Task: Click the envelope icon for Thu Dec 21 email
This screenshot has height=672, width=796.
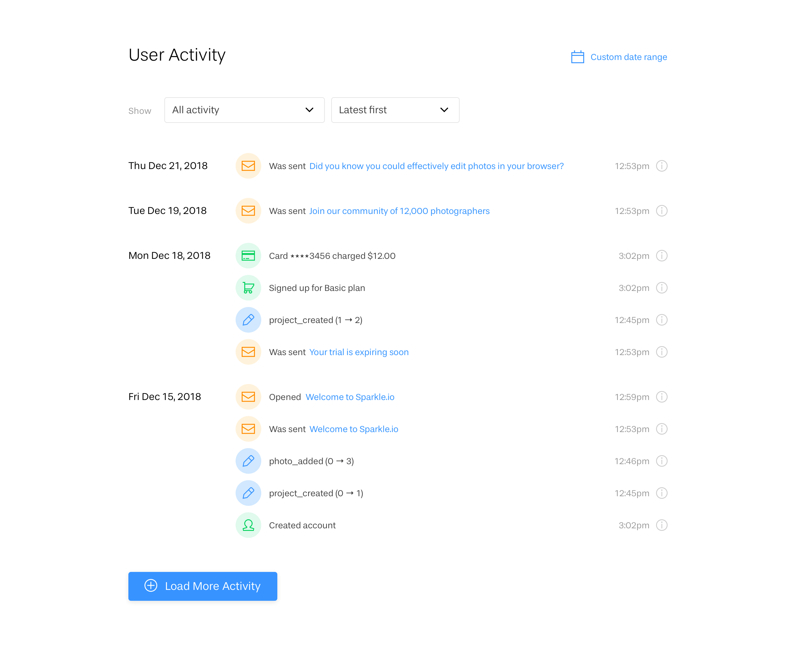Action: click(x=248, y=166)
